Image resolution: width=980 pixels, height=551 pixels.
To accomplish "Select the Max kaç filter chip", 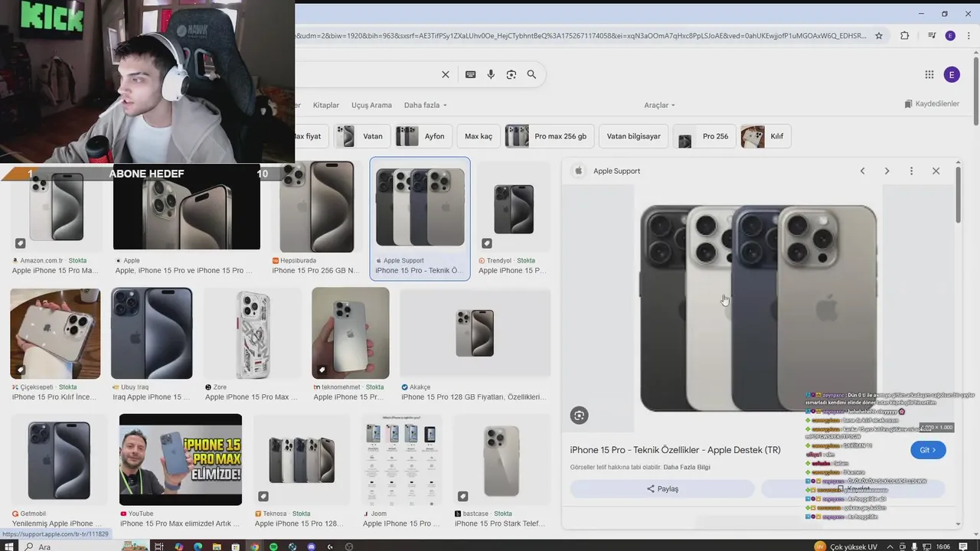I will pos(479,136).
